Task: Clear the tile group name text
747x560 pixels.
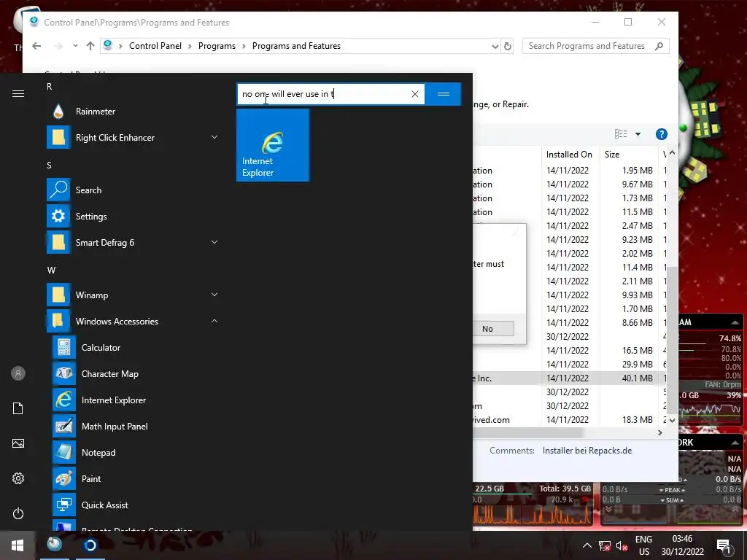Action: [x=415, y=94]
